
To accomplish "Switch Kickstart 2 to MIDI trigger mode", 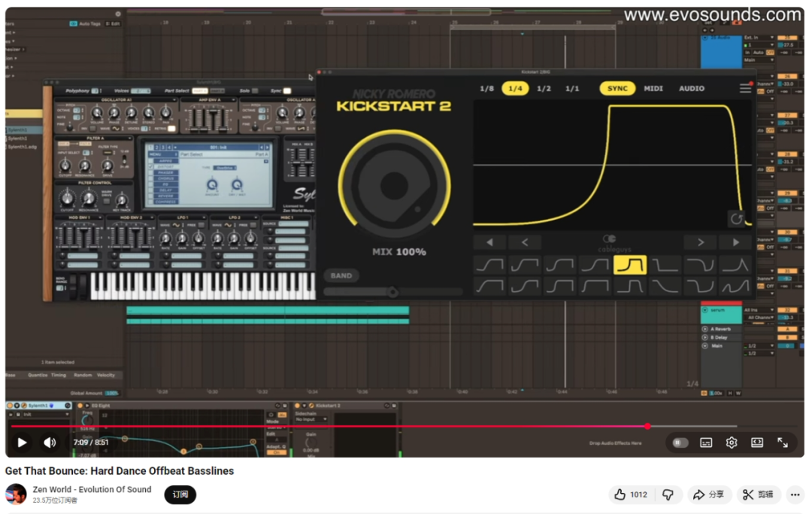I will click(653, 89).
